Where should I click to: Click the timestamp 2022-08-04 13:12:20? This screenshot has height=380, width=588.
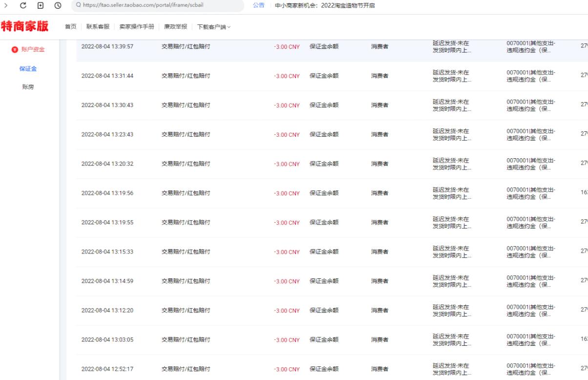coord(107,310)
